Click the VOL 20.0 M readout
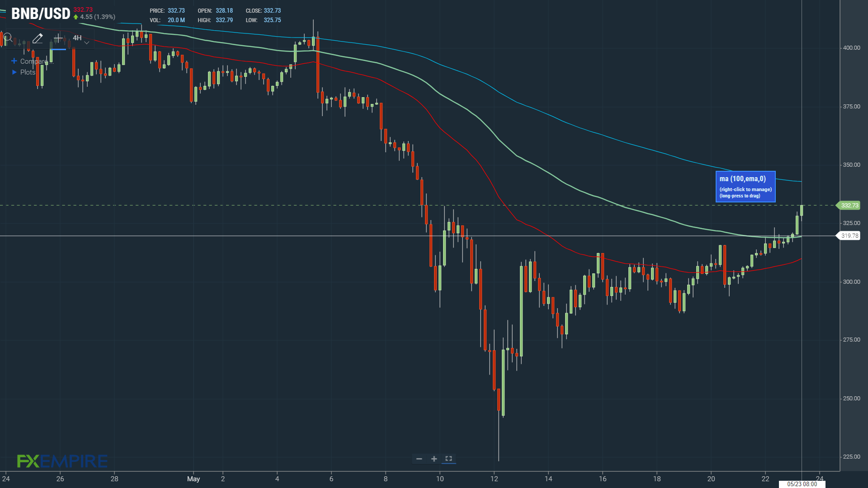 (x=167, y=20)
